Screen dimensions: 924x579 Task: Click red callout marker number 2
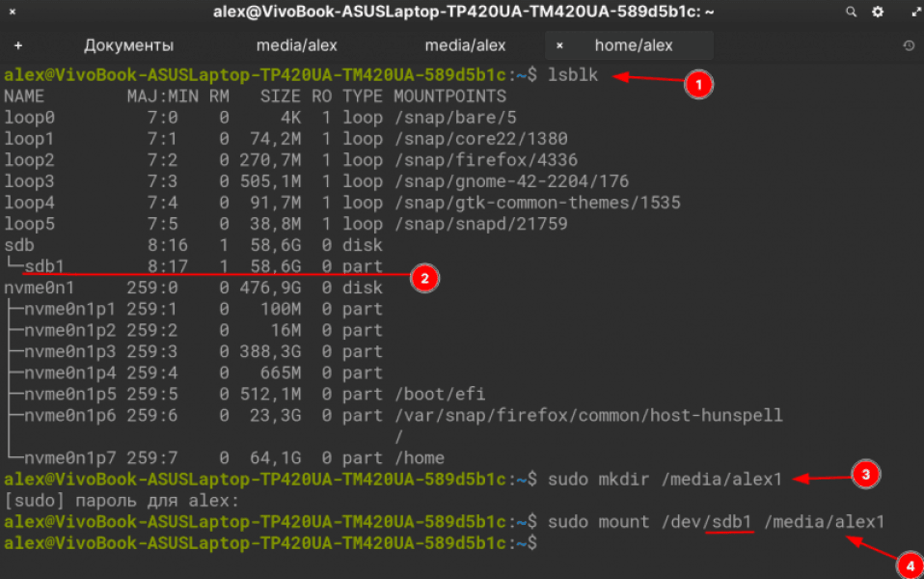coord(424,278)
